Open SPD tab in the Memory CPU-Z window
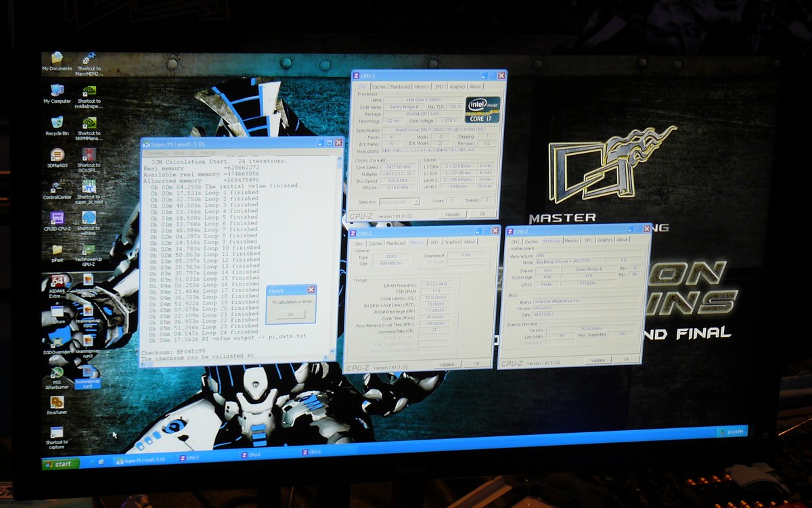 (x=434, y=241)
